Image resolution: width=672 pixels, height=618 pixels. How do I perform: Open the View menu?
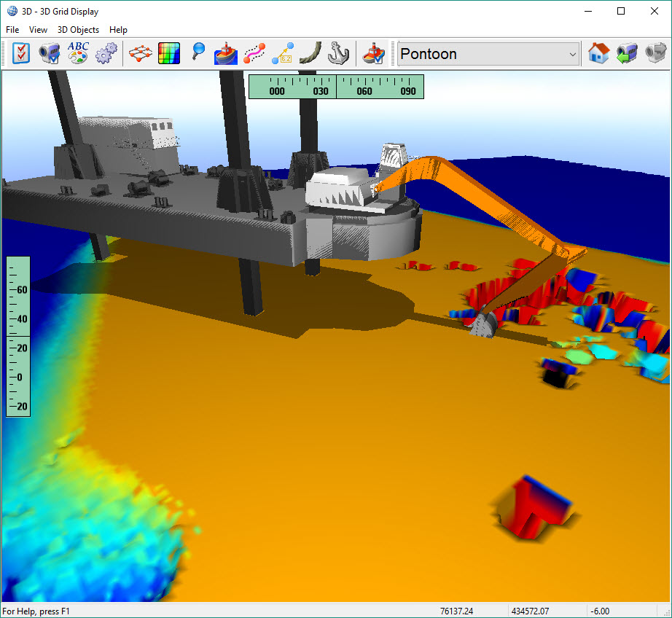pos(38,30)
